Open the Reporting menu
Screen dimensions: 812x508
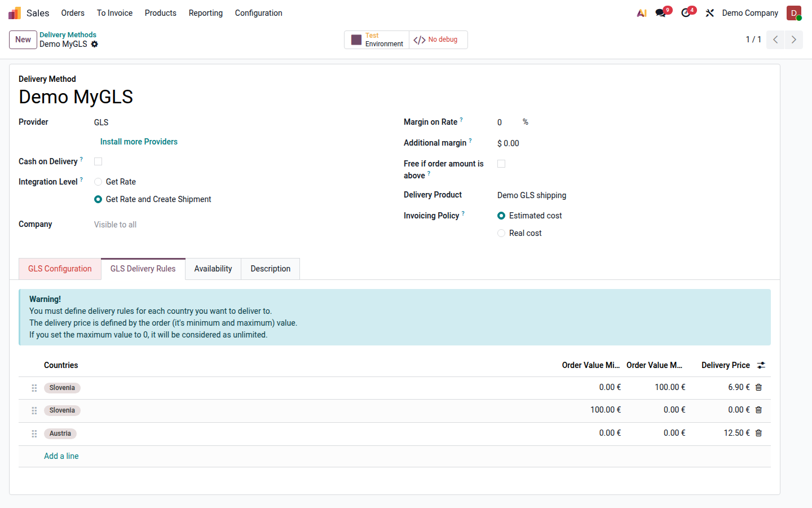click(x=206, y=13)
